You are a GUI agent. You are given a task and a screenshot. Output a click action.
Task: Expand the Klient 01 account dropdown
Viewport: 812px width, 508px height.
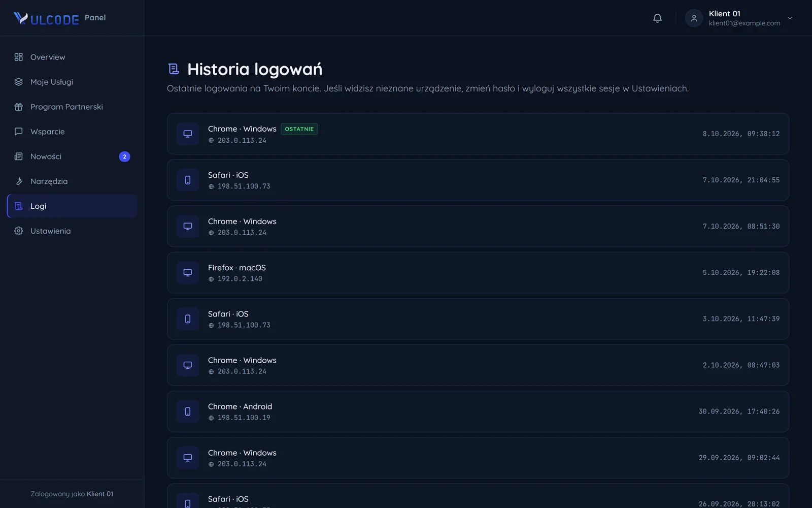(x=790, y=18)
